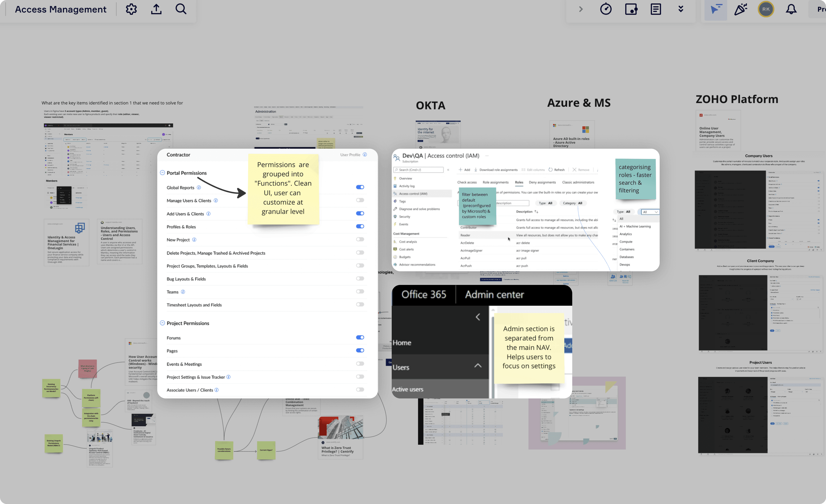Toggle Pages project permission
Image resolution: width=826 pixels, height=504 pixels.
tap(360, 350)
